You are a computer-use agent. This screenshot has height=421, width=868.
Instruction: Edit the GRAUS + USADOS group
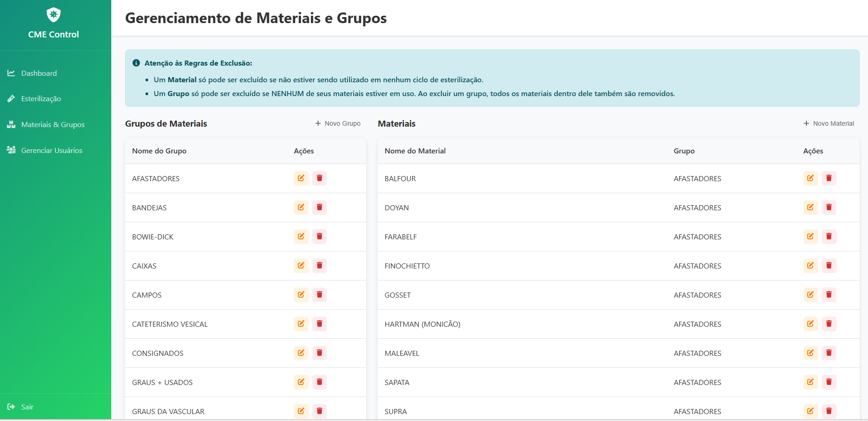pyautogui.click(x=301, y=382)
